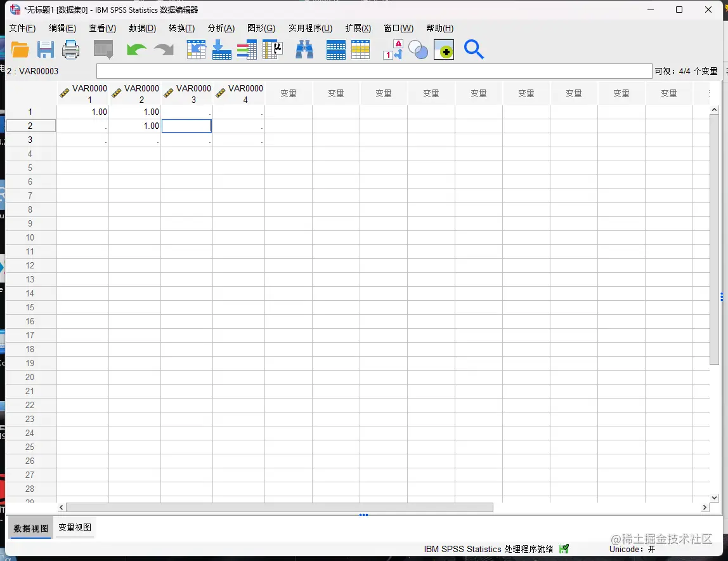Select VAR00003 column header
728x561 pixels.
187,93
